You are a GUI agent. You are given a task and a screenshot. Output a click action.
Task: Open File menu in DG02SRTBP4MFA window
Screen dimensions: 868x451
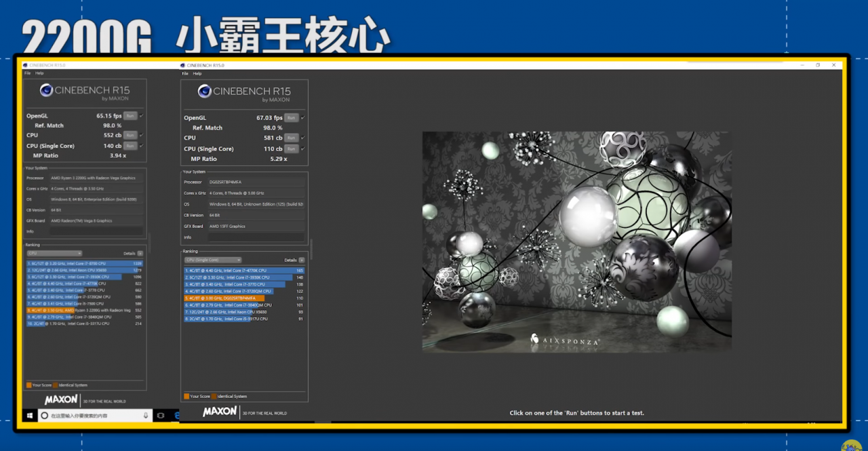click(185, 73)
